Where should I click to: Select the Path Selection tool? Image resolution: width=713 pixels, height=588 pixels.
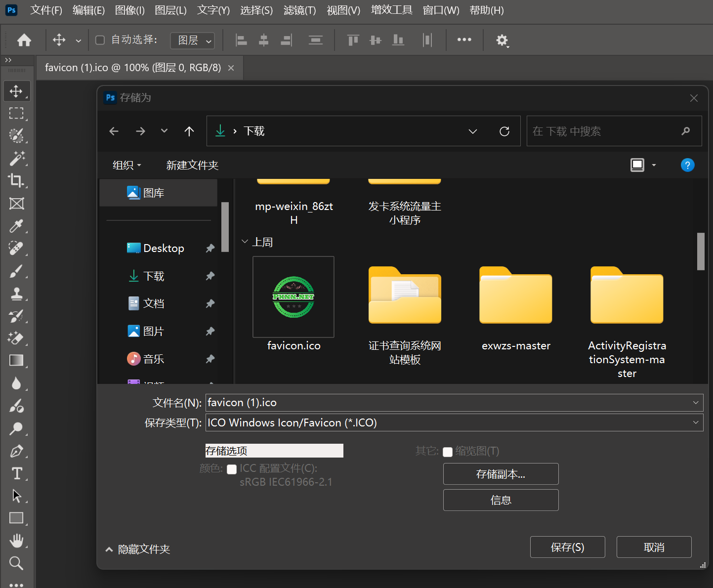tap(16, 496)
